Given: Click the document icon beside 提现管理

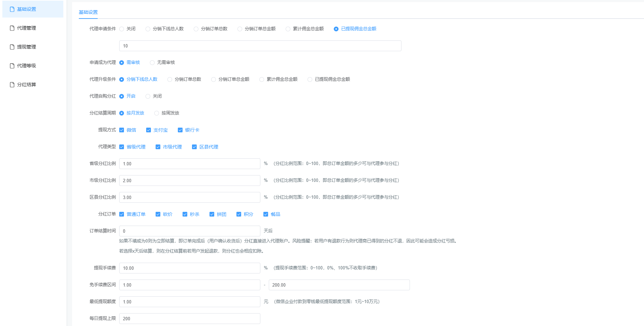Looking at the screenshot, I should [x=12, y=47].
